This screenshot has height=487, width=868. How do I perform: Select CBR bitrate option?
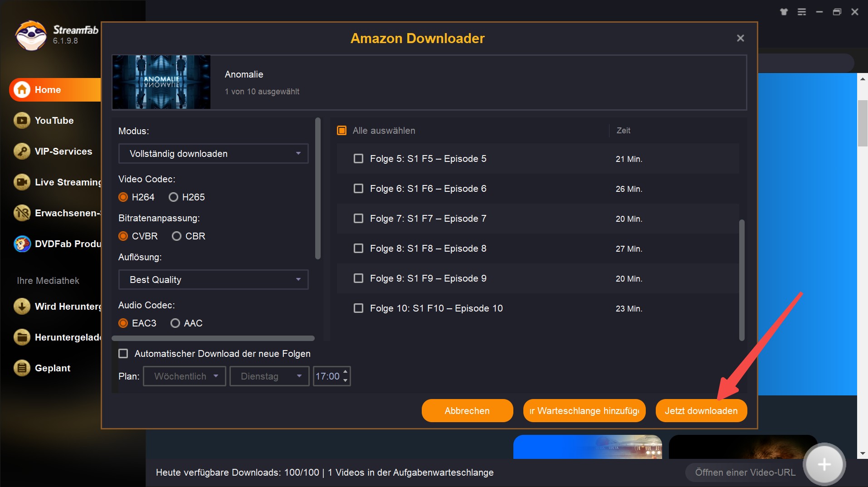(x=176, y=236)
